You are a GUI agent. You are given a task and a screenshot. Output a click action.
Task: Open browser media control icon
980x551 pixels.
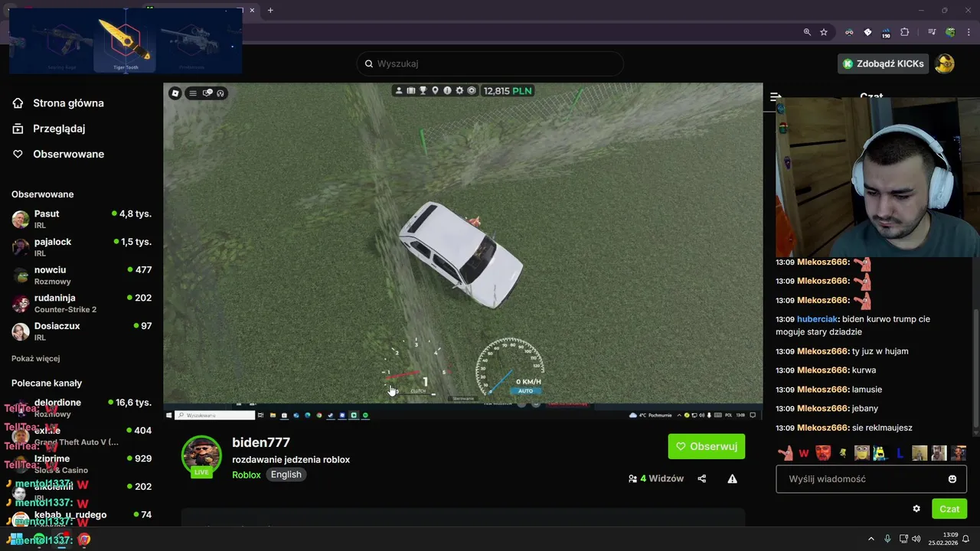932,32
